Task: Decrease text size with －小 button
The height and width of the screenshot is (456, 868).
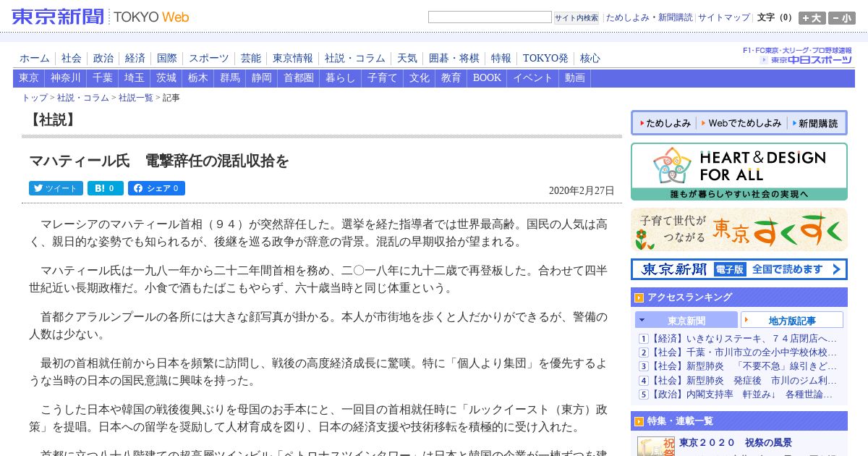Action: (842, 18)
